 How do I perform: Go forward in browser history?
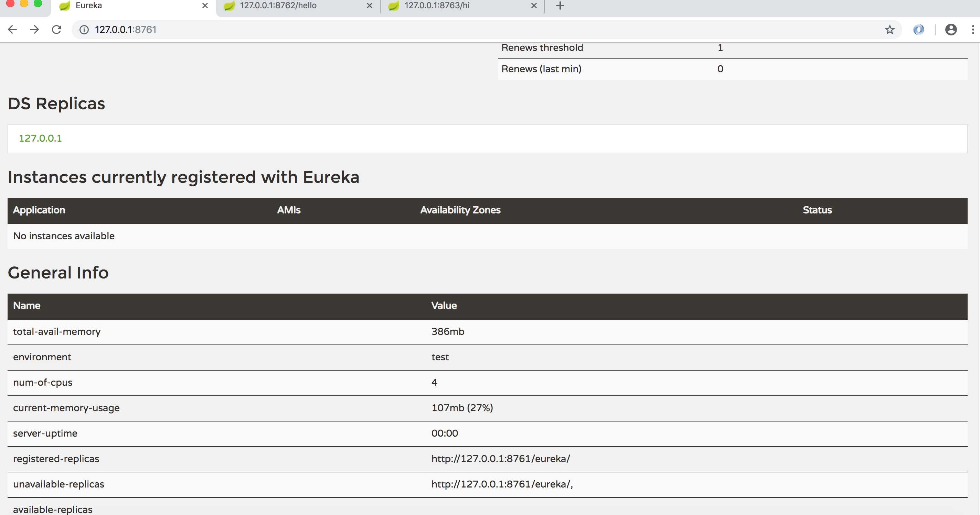click(x=35, y=30)
